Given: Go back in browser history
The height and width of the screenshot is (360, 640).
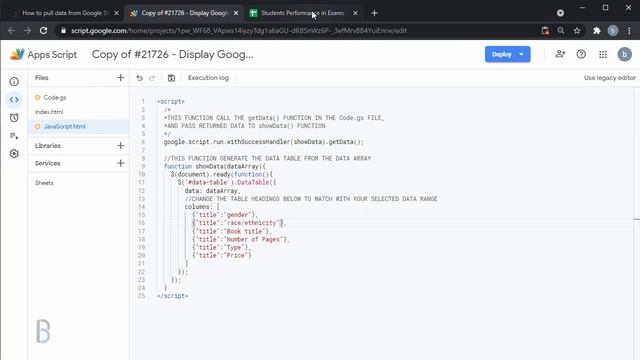Looking at the screenshot, I should coord(11,31).
